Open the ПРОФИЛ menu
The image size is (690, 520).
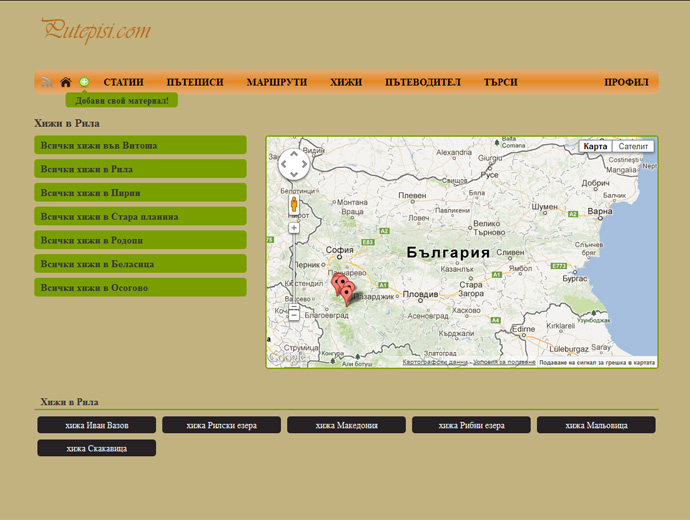[626, 82]
